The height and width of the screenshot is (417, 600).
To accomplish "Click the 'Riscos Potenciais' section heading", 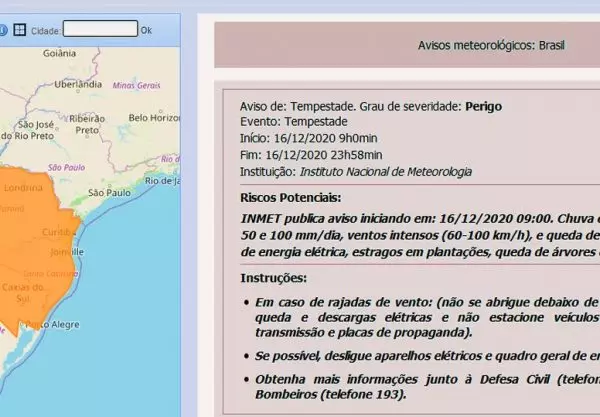I will click(x=290, y=198).
